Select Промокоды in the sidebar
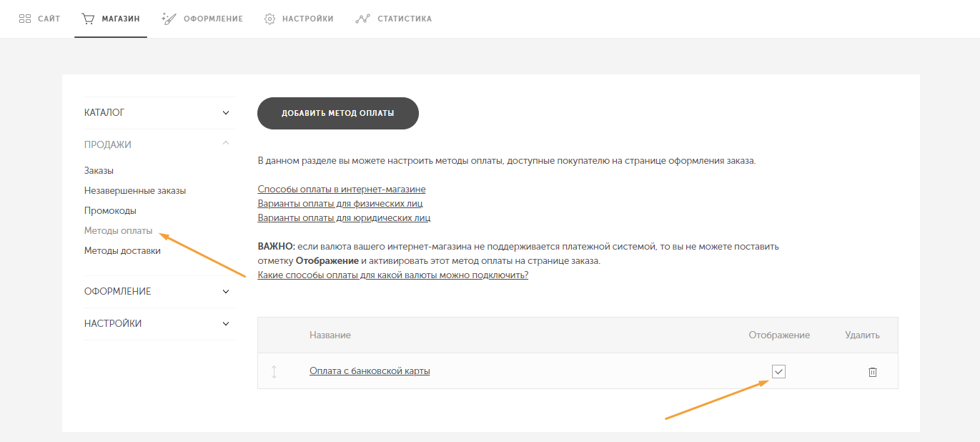Image resolution: width=980 pixels, height=442 pixels. coord(110,211)
